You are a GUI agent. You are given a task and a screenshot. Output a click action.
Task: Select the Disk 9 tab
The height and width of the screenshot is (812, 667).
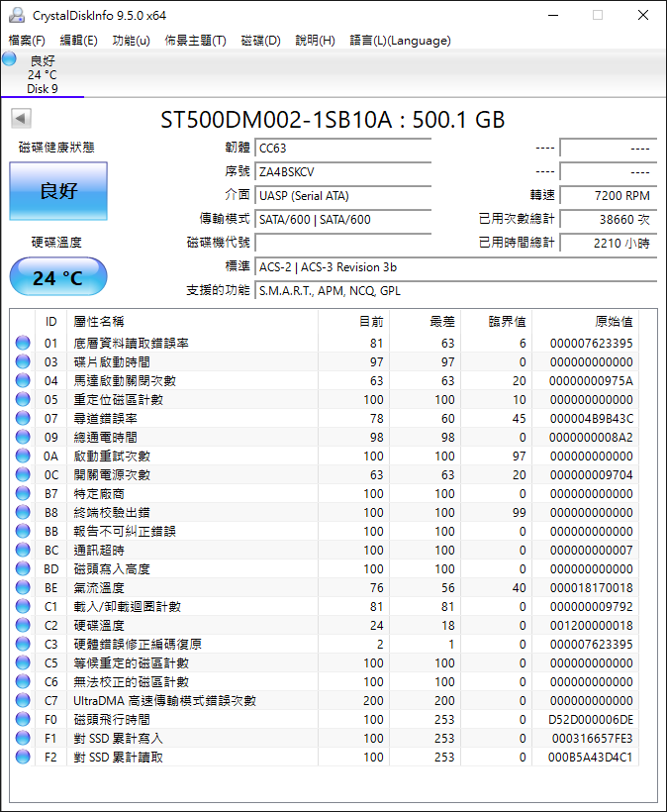43,74
